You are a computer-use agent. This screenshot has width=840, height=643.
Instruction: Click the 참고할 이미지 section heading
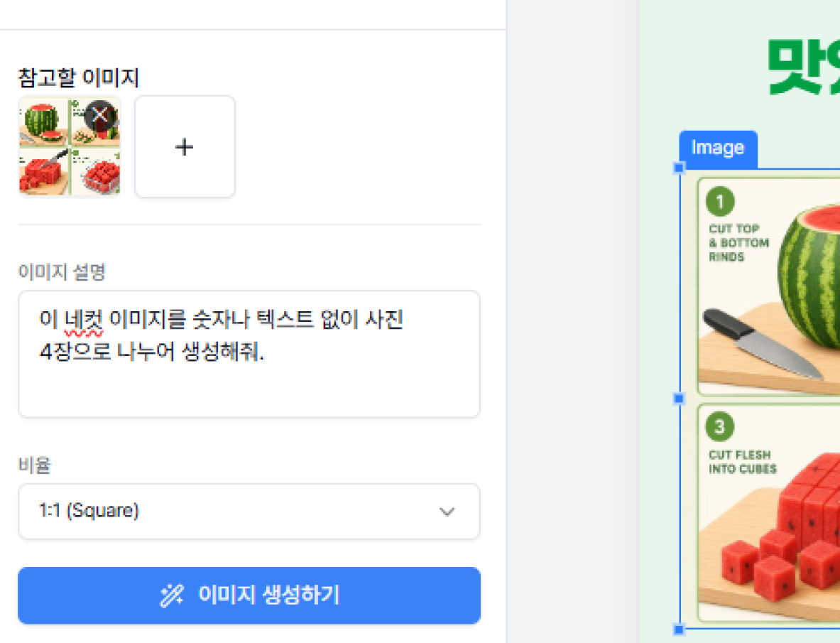point(79,78)
